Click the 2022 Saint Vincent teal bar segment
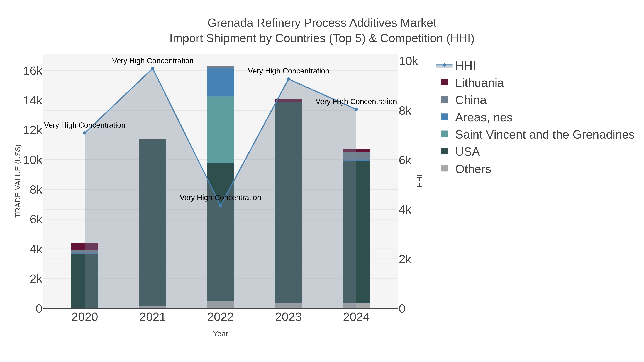Screen dimensions: 644x362 pos(221,130)
